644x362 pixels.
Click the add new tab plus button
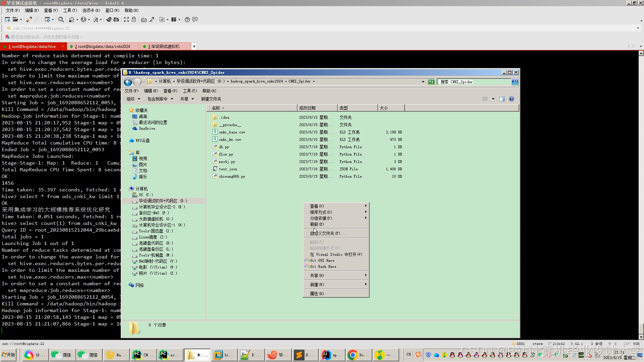194,46
